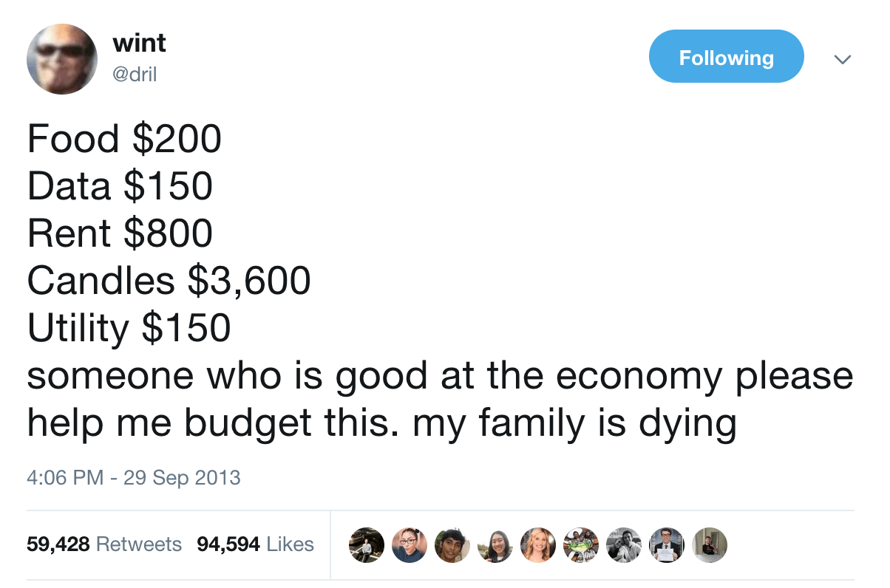This screenshot has height=588, width=890.
Task: Open the cartoon cocktail glass avatar
Action: [x=581, y=545]
